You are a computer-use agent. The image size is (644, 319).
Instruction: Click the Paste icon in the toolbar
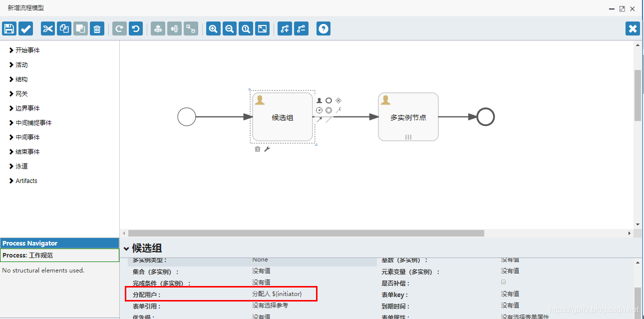coord(80,28)
